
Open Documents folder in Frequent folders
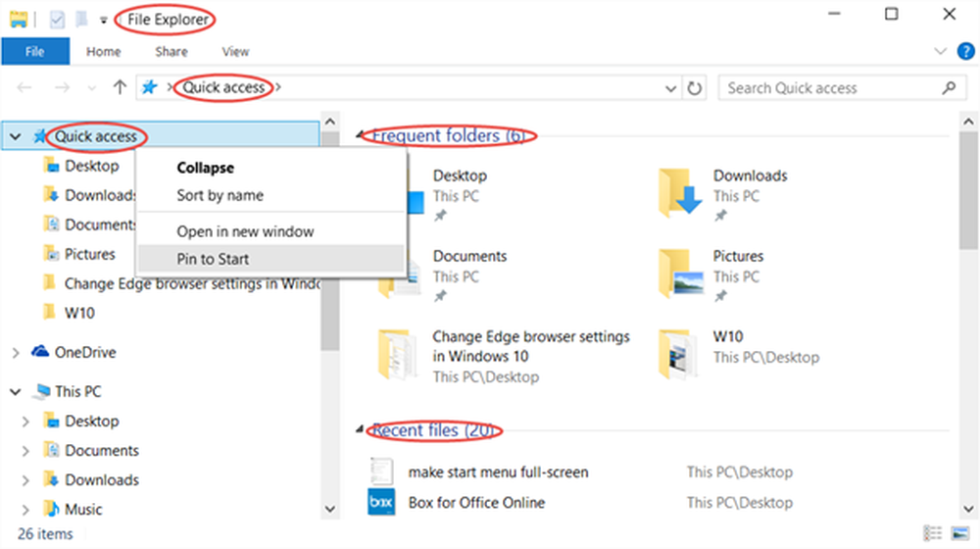point(469,256)
